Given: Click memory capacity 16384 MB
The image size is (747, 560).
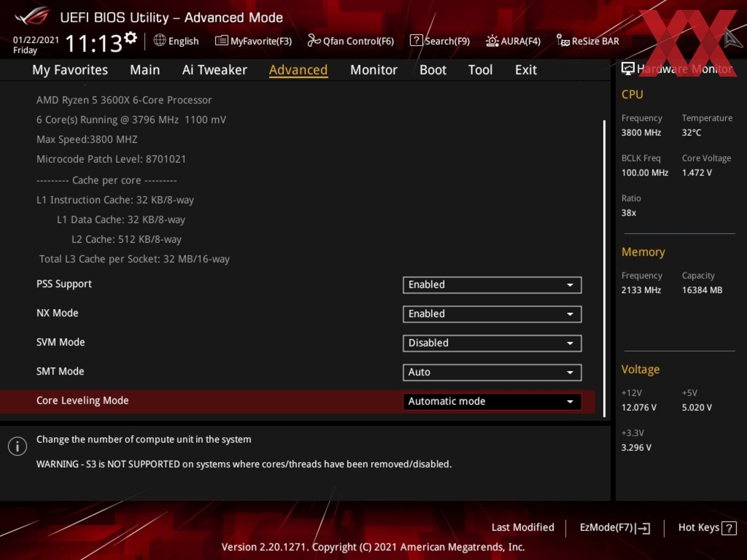Looking at the screenshot, I should [x=702, y=290].
